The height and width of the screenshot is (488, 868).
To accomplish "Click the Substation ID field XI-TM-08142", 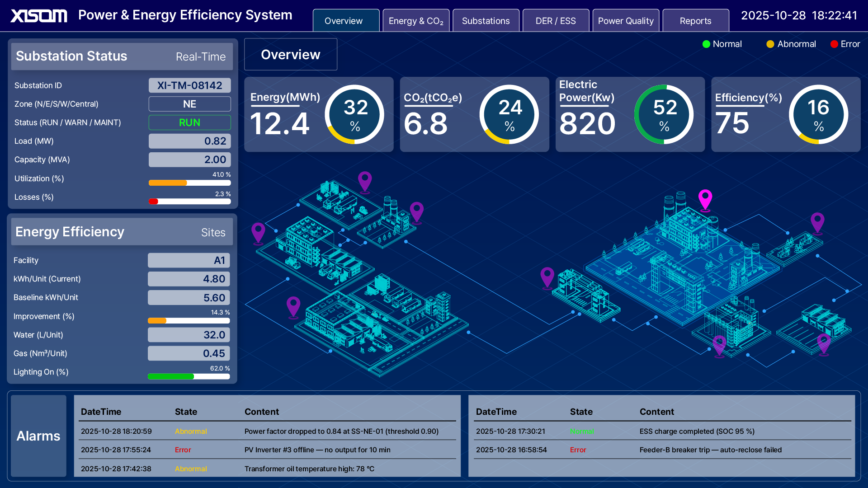I will [189, 85].
